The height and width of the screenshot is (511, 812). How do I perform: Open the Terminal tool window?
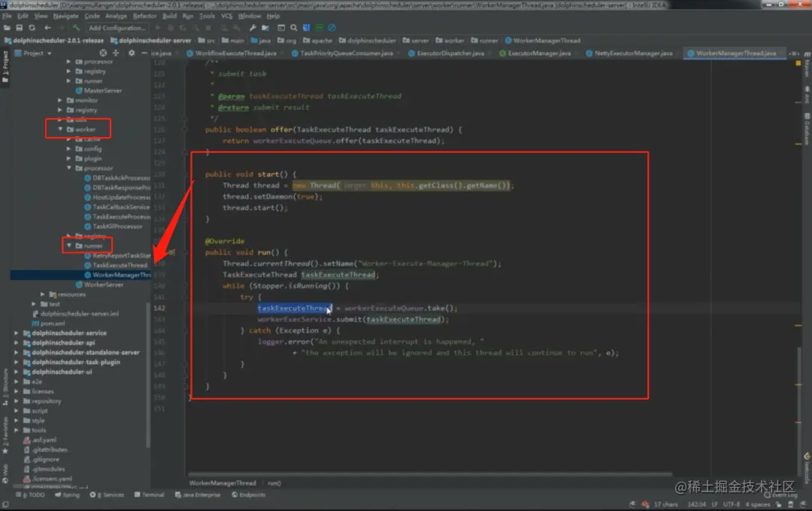[x=149, y=495]
